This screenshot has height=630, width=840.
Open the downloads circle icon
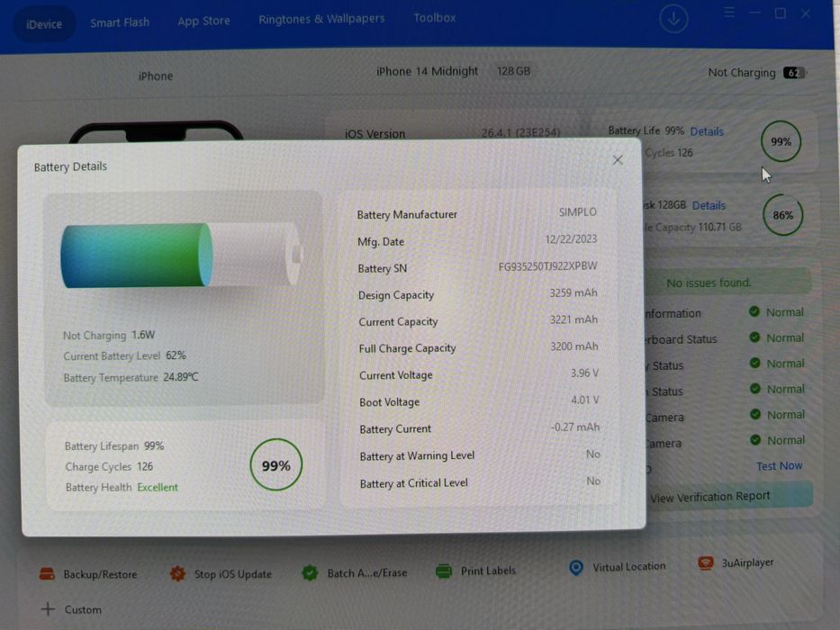point(673,19)
